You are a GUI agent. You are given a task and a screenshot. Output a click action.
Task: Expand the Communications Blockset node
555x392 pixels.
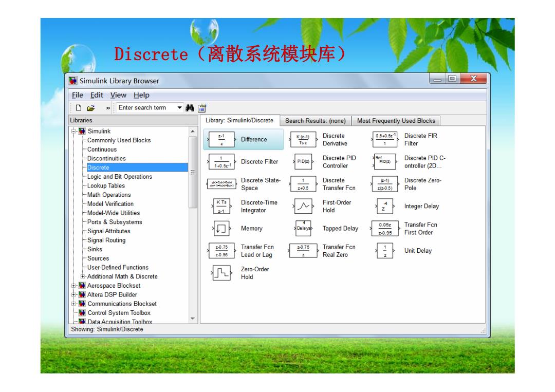coord(73,304)
